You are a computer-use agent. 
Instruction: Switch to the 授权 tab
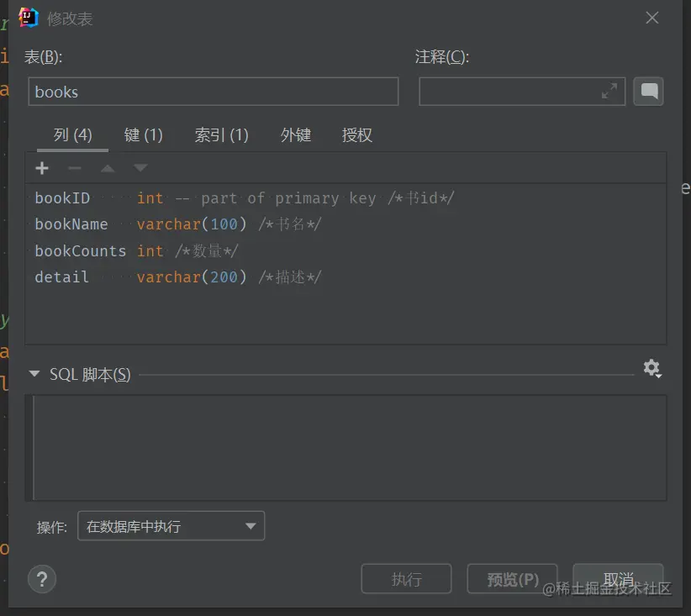click(357, 134)
